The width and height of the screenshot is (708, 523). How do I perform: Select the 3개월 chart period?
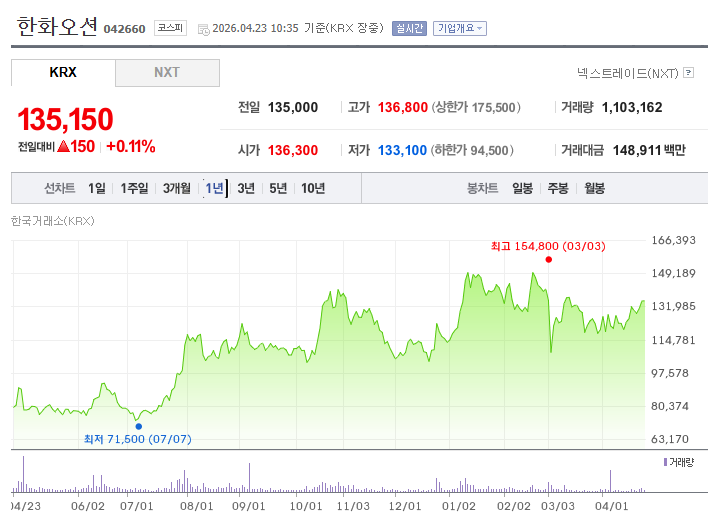pos(177,188)
